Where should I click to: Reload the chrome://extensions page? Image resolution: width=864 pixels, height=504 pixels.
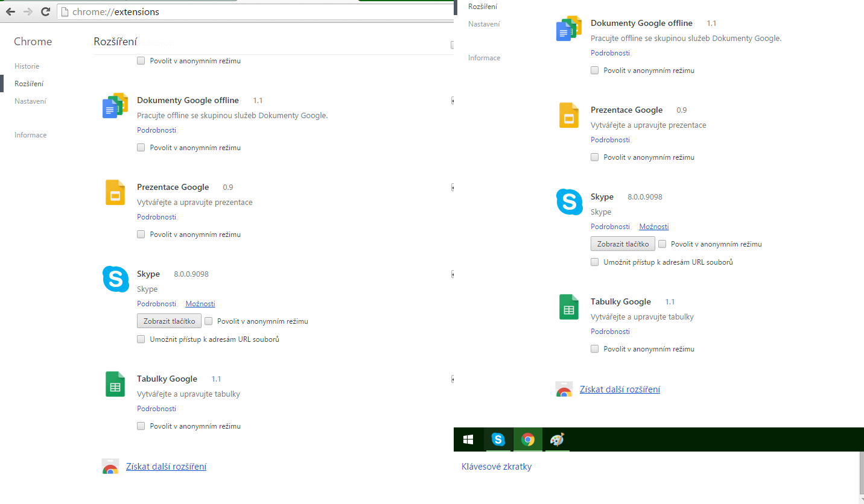[x=45, y=11]
